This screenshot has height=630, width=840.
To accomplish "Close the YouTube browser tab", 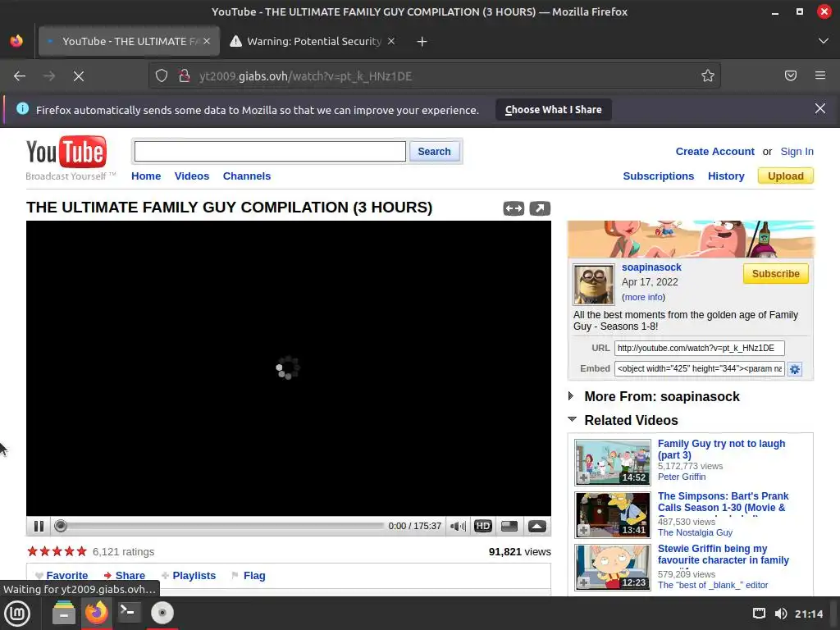I will [x=207, y=41].
